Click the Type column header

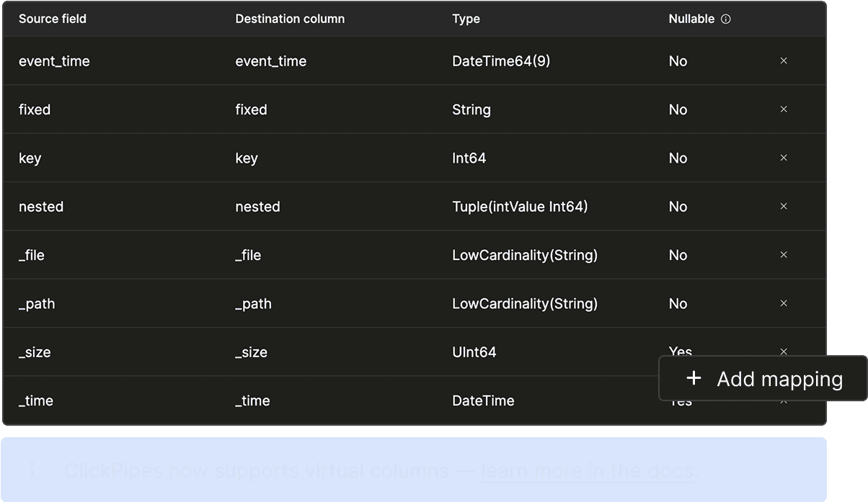pos(466,19)
